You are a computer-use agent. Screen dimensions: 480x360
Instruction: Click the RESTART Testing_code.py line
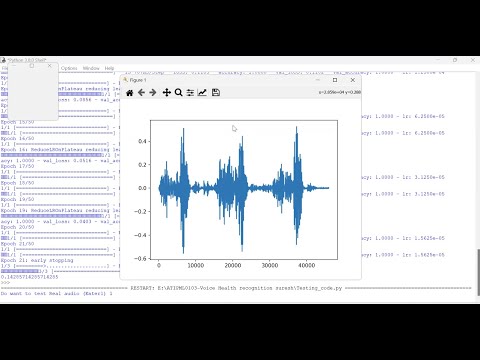click(236, 288)
